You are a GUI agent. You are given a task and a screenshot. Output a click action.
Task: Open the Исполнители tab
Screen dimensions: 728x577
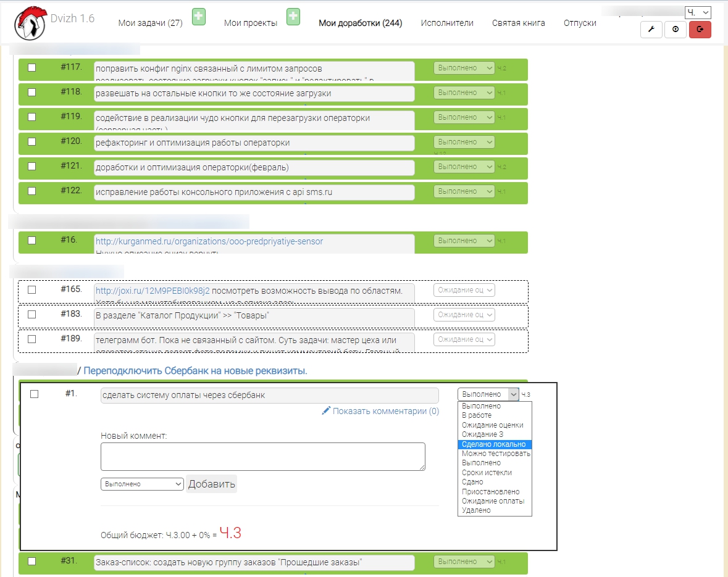coord(447,23)
